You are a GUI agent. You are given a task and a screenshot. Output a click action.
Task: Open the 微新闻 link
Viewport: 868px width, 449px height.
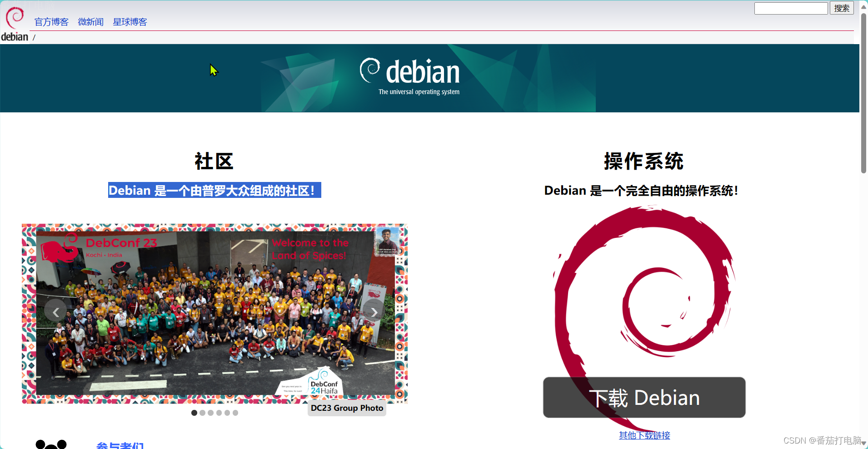(90, 22)
